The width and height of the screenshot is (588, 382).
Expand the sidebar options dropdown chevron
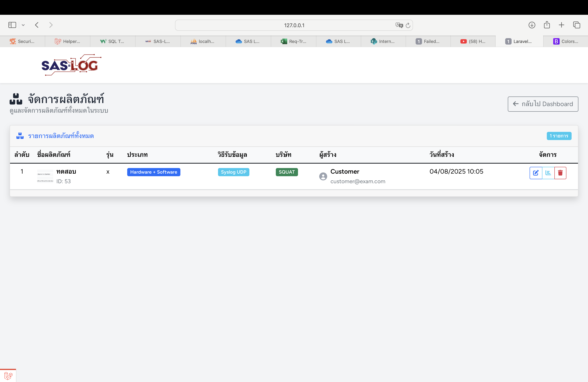pos(23,25)
